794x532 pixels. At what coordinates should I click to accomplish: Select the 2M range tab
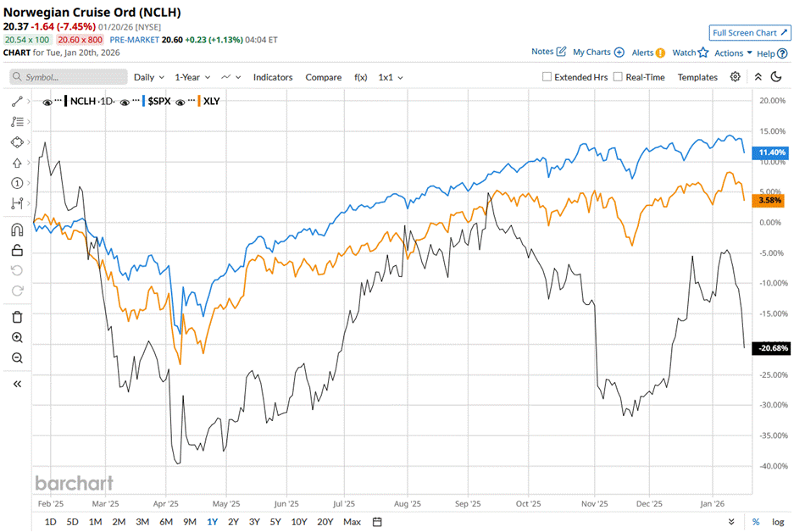(119, 521)
